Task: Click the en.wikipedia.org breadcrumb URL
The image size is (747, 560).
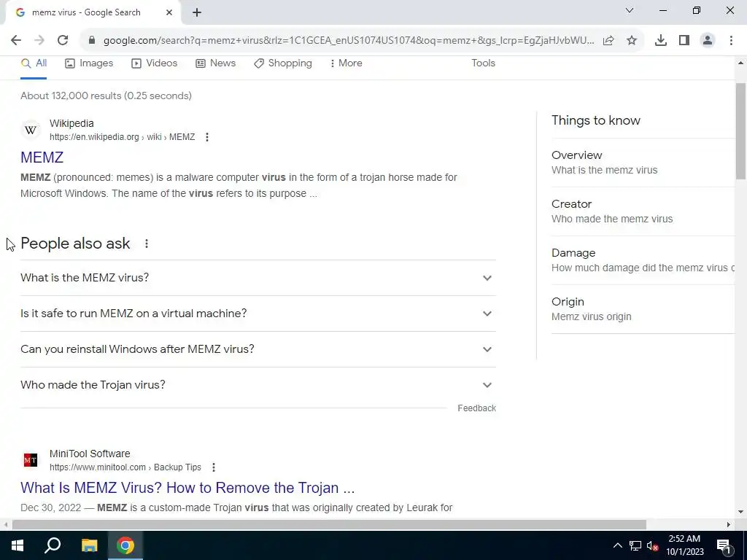Action: 122,137
